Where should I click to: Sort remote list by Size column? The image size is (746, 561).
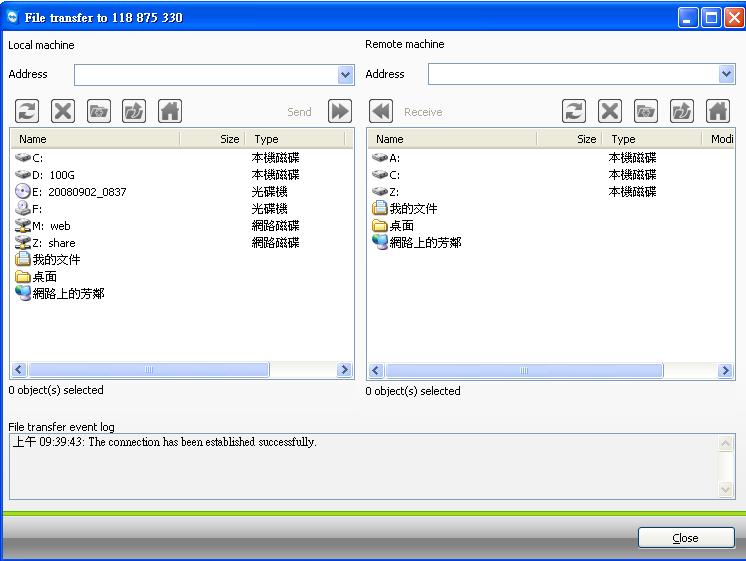point(569,139)
